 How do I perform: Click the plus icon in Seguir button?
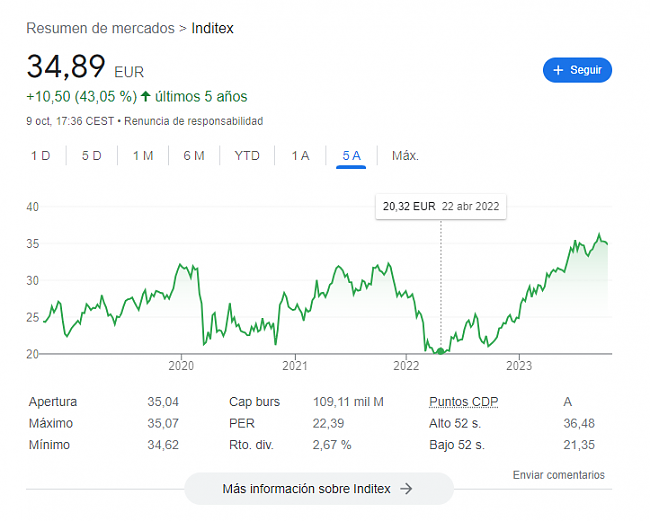[x=558, y=70]
